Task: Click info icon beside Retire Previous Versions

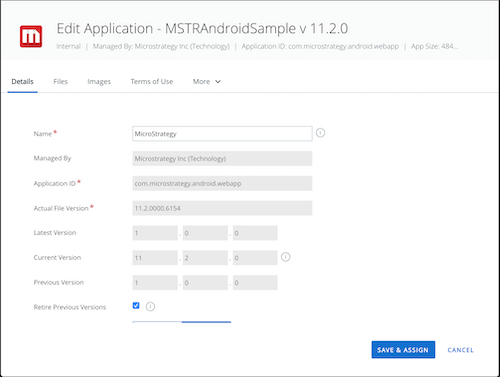Action: [150, 306]
